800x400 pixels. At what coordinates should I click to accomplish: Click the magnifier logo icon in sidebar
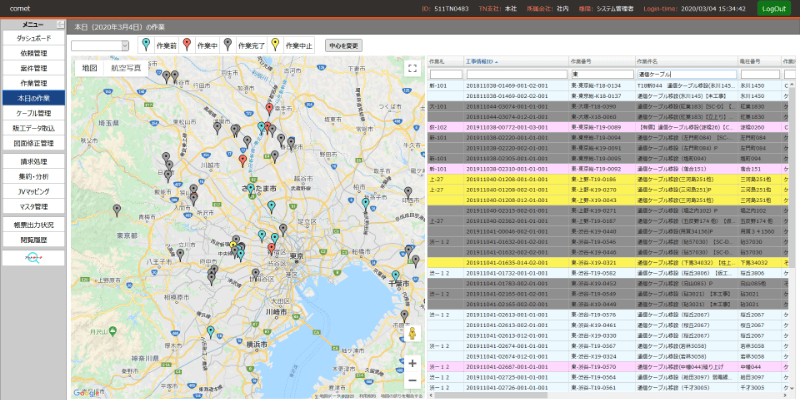(x=33, y=257)
